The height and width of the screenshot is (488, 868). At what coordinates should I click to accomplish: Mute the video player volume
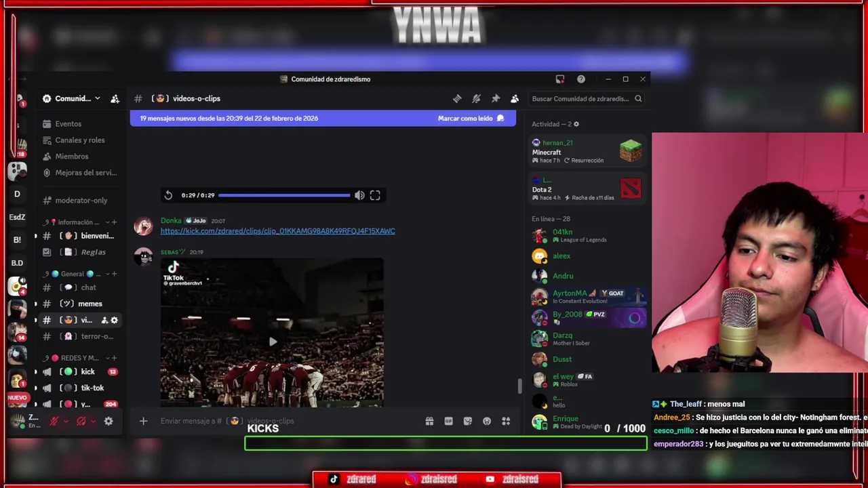pos(359,195)
